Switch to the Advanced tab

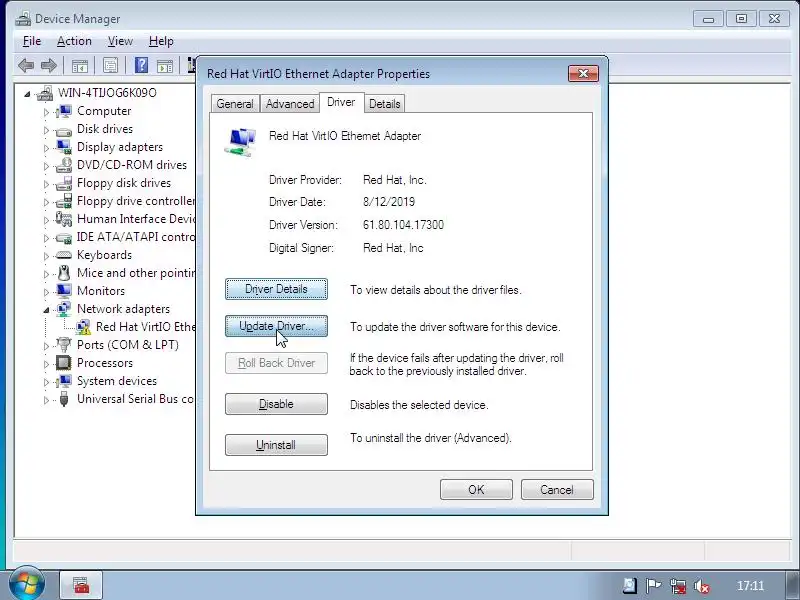click(290, 104)
